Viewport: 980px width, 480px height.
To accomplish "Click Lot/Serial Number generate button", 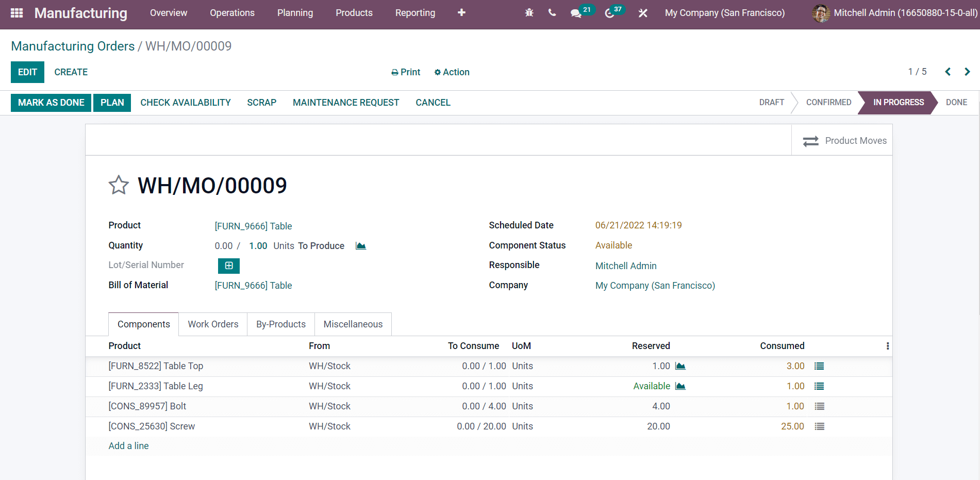I will coord(229,266).
